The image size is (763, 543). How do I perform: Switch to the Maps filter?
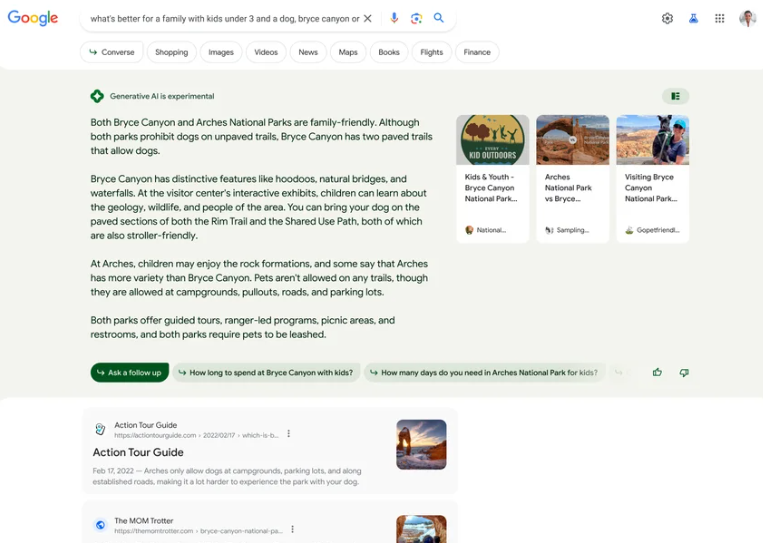click(348, 52)
